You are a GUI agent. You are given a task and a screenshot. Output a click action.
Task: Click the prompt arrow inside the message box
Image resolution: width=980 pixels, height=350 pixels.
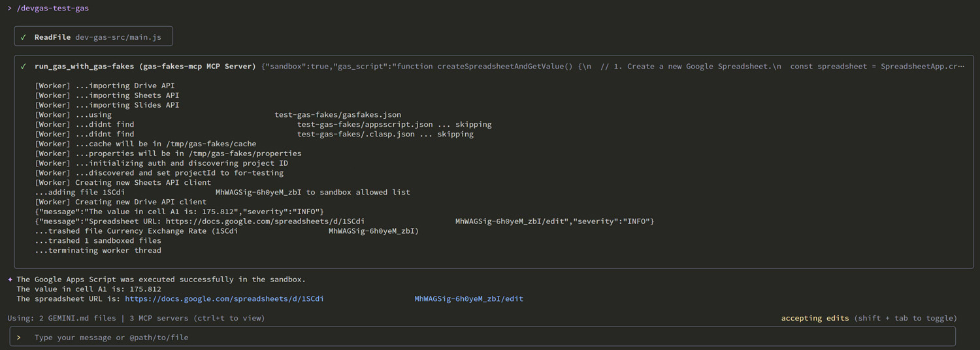tap(19, 338)
